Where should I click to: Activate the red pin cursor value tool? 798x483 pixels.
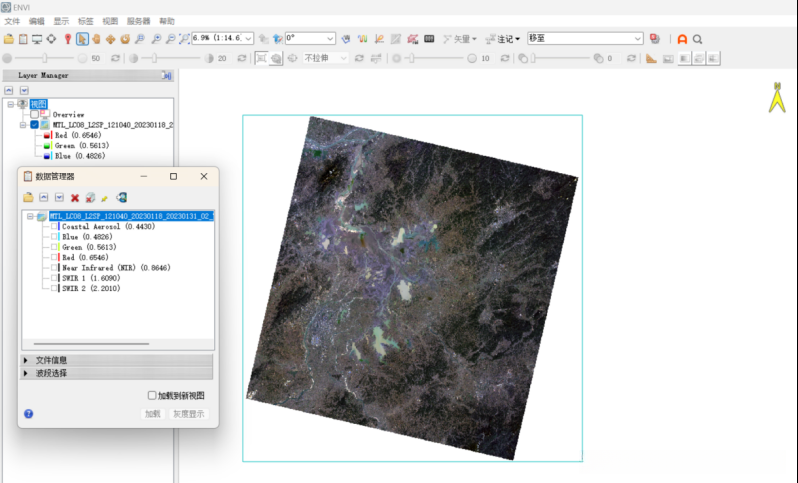pos(68,39)
